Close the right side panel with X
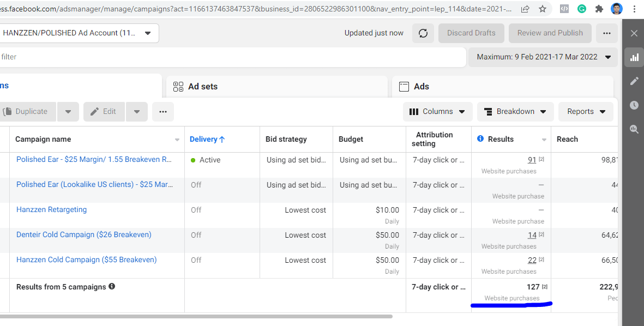The height and width of the screenshot is (326, 644). click(x=634, y=33)
